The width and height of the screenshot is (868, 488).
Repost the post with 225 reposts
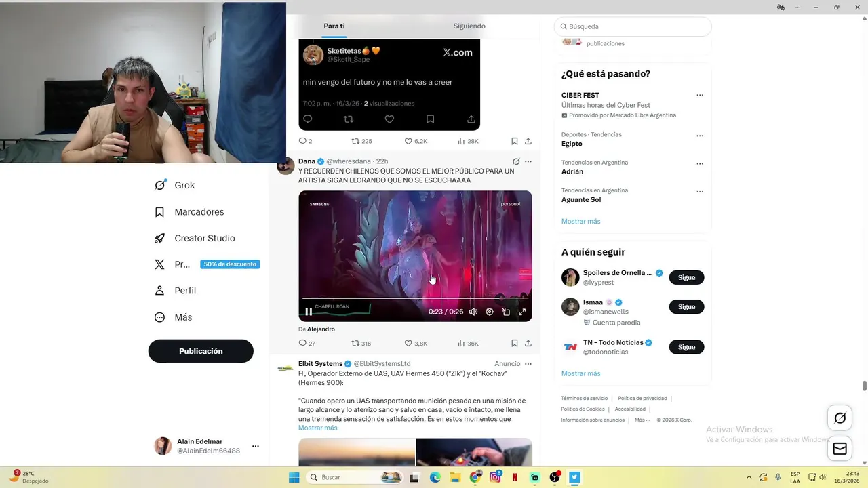[x=361, y=141]
